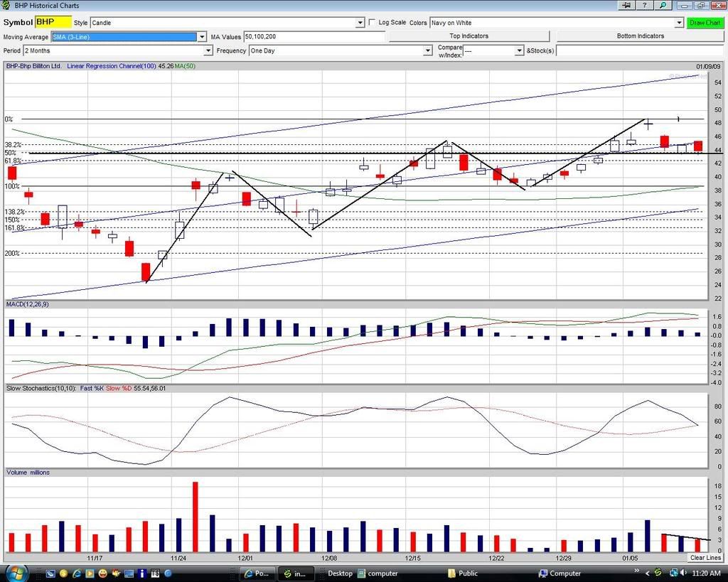Click the 'BHP-Bhp Billiton Ltd.' chart title
This screenshot has height=582, width=728.
click(33, 66)
